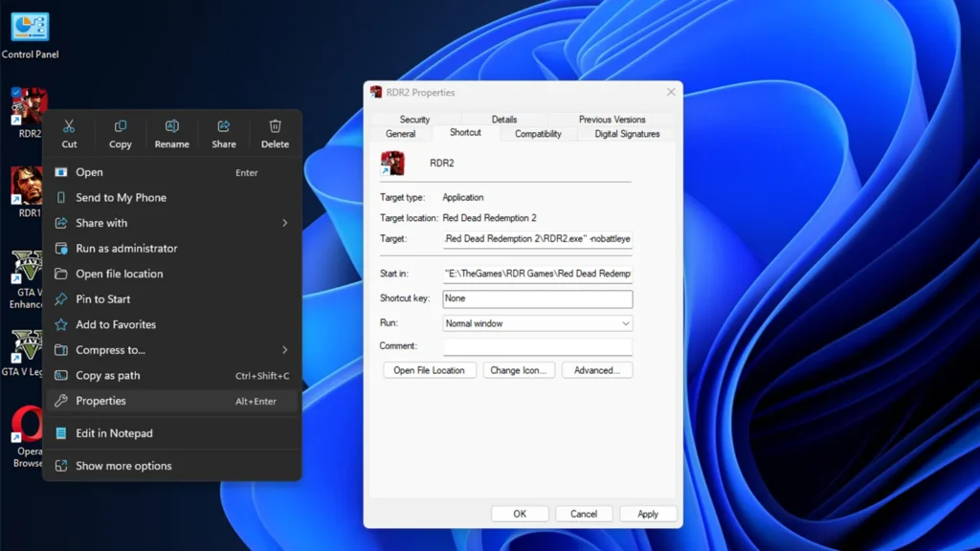Open Control Panel from the desktop

[x=31, y=29]
